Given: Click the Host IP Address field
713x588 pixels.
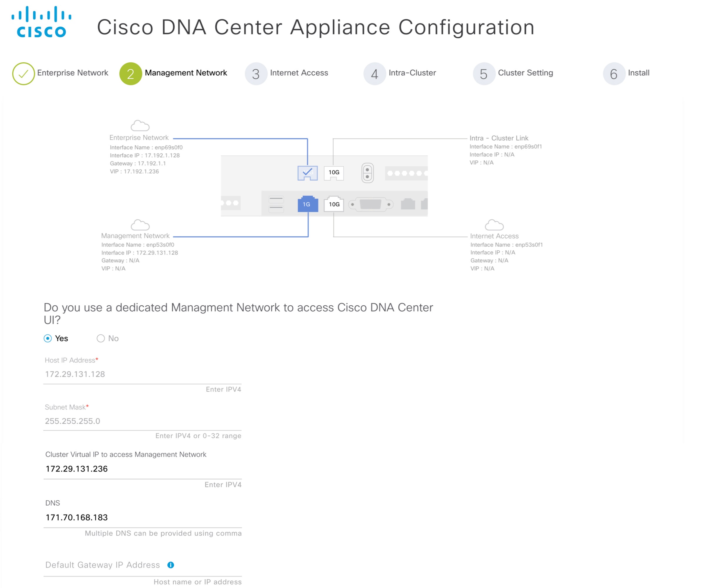Looking at the screenshot, I should click(142, 374).
